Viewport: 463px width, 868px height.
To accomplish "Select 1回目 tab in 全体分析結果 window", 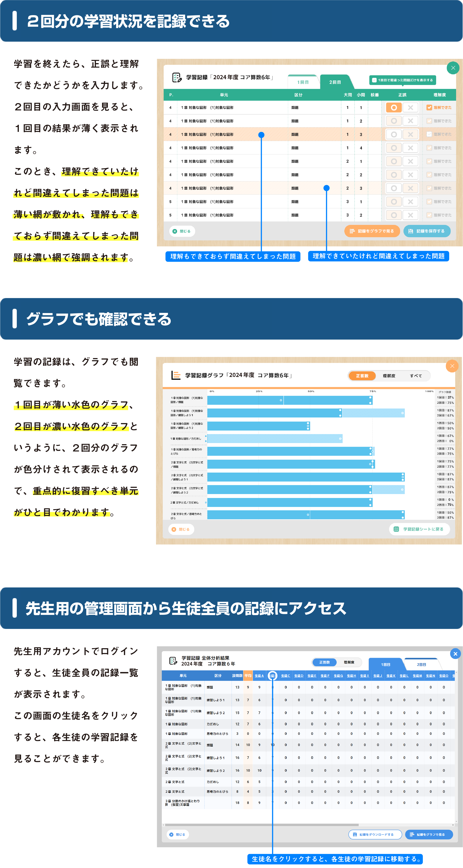I will pos(386,664).
